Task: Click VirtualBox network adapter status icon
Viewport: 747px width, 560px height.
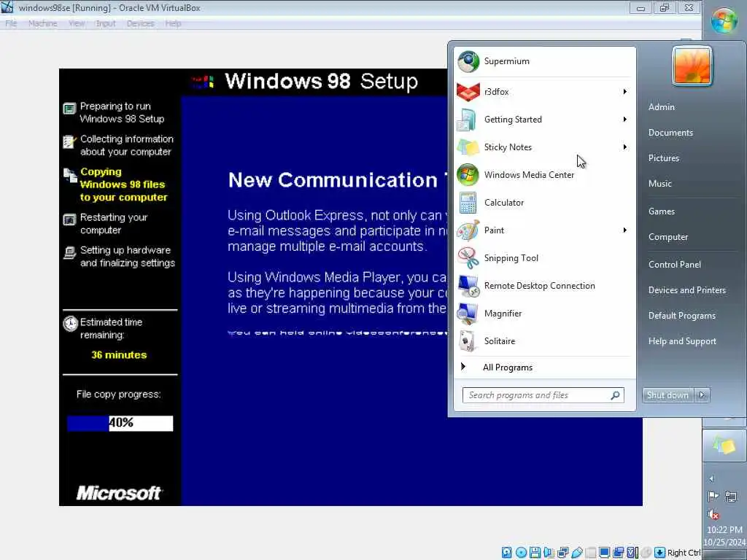Action: tap(562, 553)
